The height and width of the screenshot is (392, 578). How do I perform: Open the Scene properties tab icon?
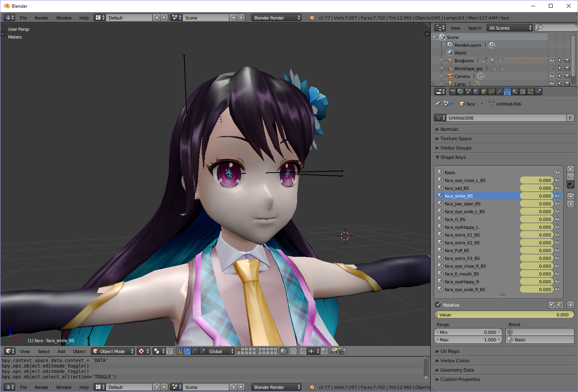468,92
